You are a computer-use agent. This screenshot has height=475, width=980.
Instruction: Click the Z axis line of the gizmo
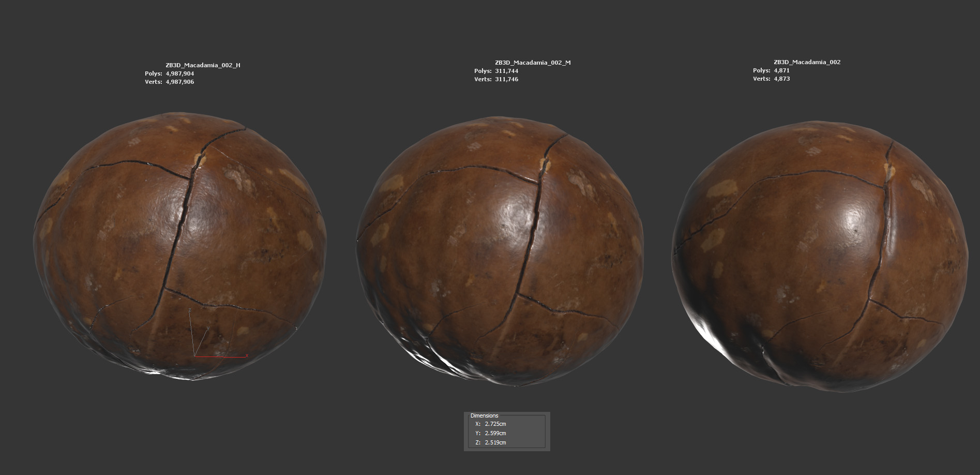pos(192,334)
